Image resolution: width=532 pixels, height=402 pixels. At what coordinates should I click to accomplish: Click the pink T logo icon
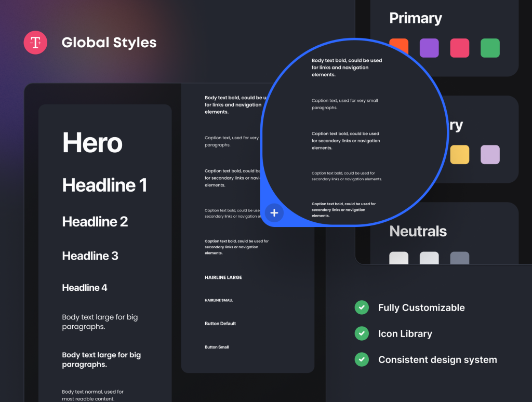[35, 43]
